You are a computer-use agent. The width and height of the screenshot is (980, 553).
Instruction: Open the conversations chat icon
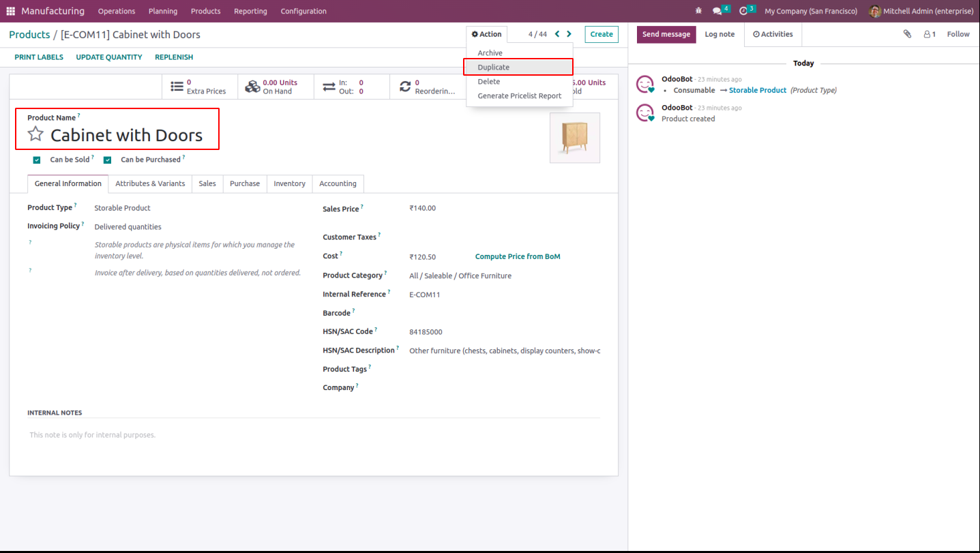click(717, 11)
